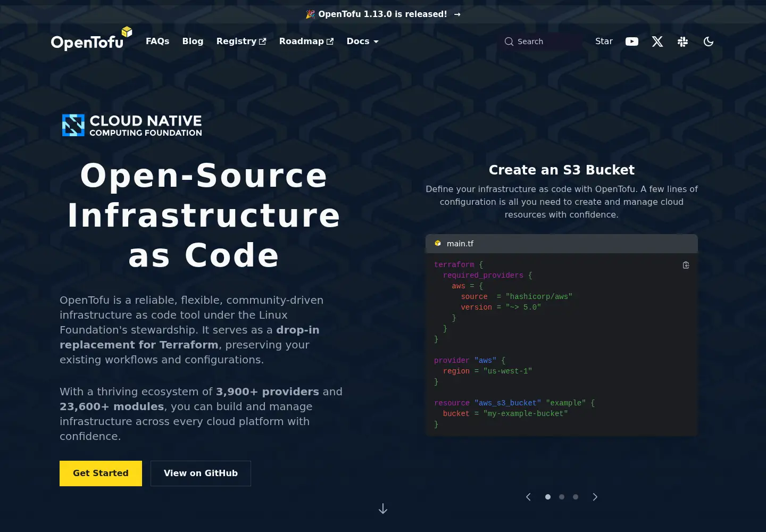Screen dimensions: 766x532
Task: Click the Cloud Native Computing Foundation logo
Action: (x=132, y=126)
